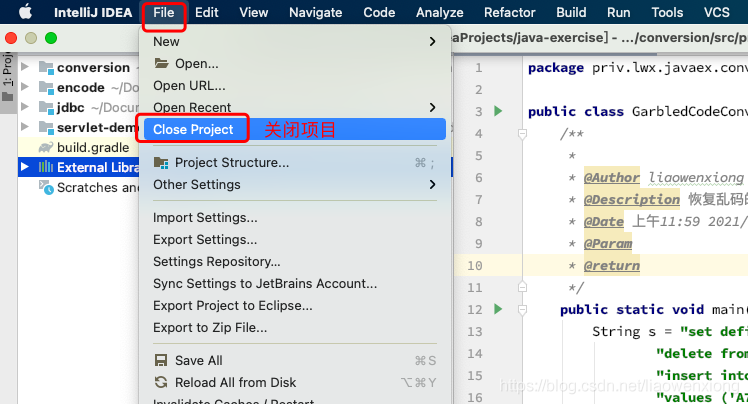Click arrow next to New

click(x=432, y=42)
